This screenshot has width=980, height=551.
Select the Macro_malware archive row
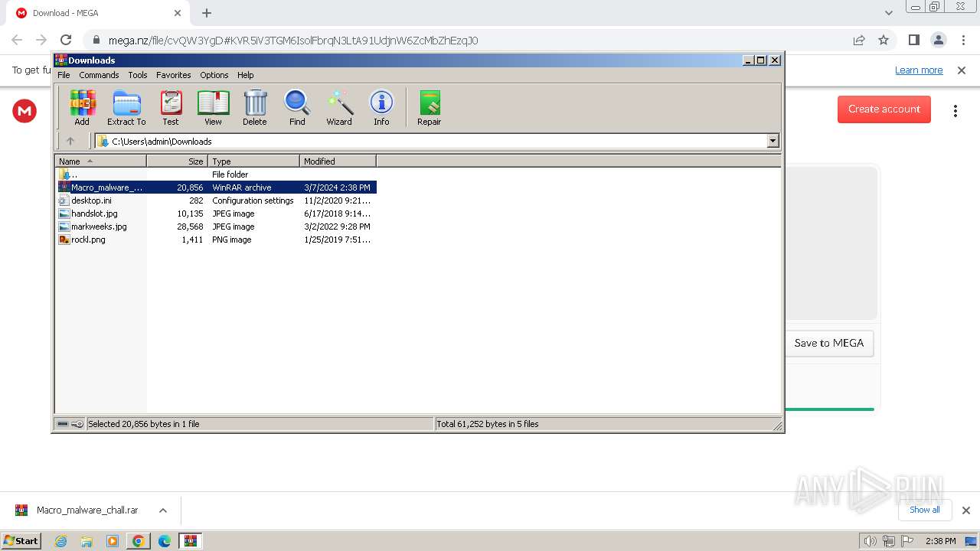[216, 187]
